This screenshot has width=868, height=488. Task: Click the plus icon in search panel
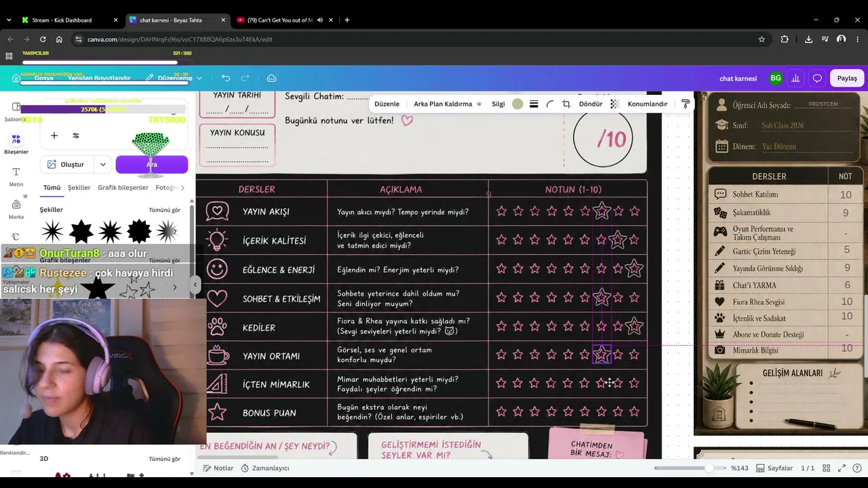(54, 136)
